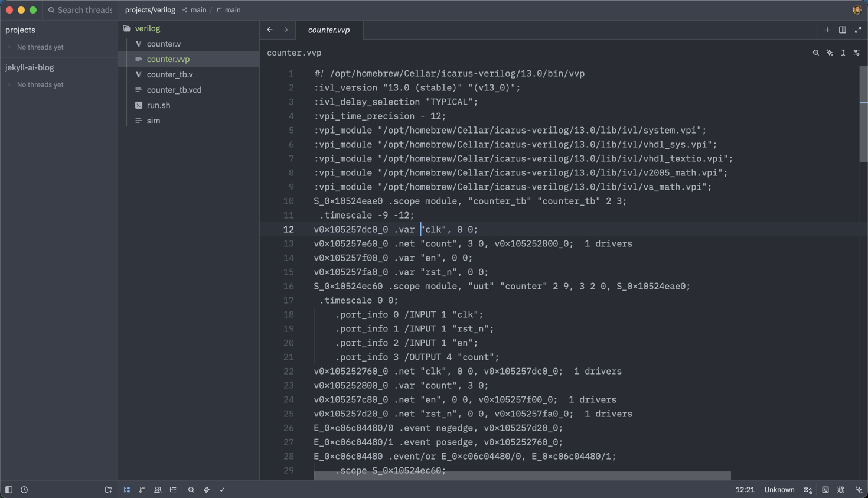This screenshot has width=868, height=498.
Task: Click the user avatar in title bar
Action: (857, 10)
